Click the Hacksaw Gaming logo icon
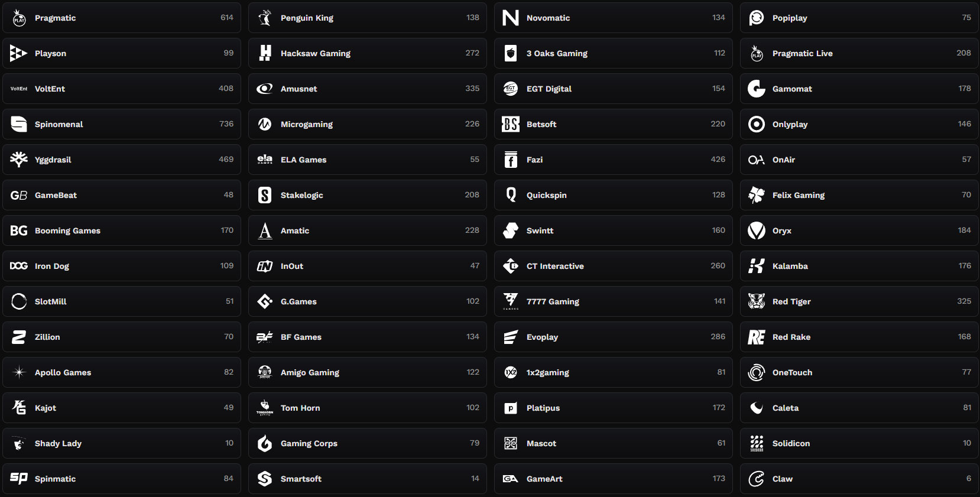The image size is (980, 497). 265,53
